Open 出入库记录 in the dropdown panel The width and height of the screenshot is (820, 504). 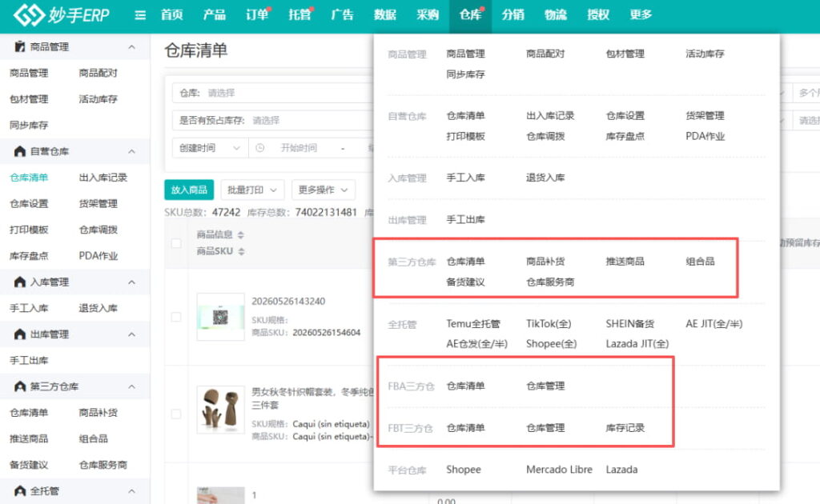coord(550,115)
